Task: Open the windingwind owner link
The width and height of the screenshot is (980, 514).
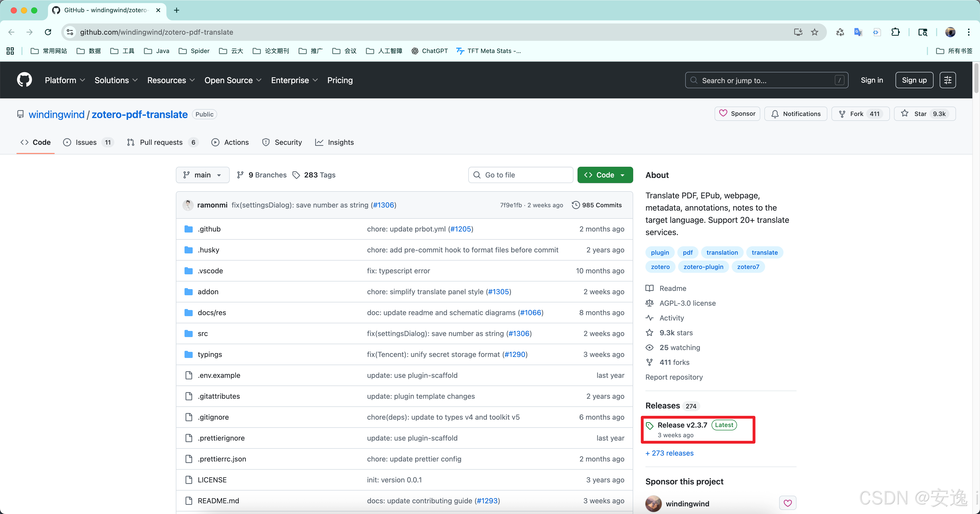Action: coord(57,114)
